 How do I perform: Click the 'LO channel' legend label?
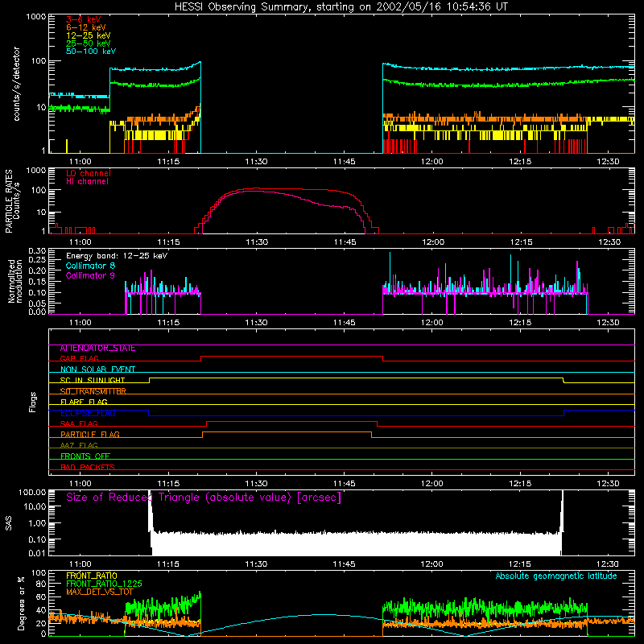point(89,173)
